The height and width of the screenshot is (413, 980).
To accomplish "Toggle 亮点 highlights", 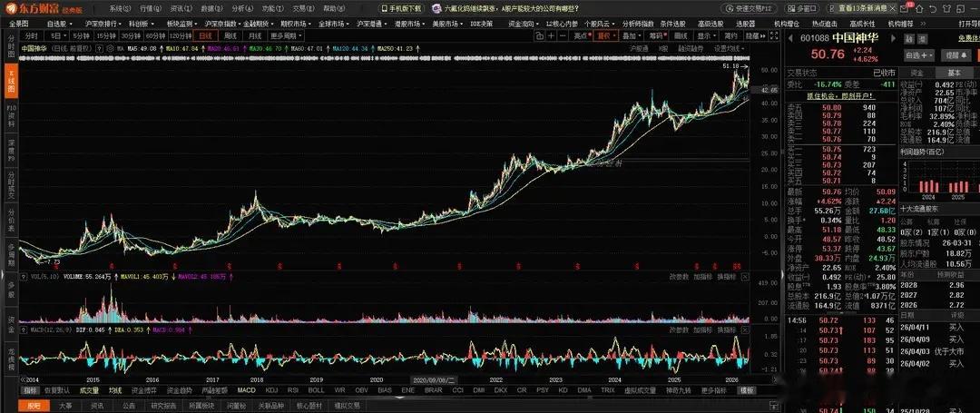I will pyautogui.click(x=582, y=36).
